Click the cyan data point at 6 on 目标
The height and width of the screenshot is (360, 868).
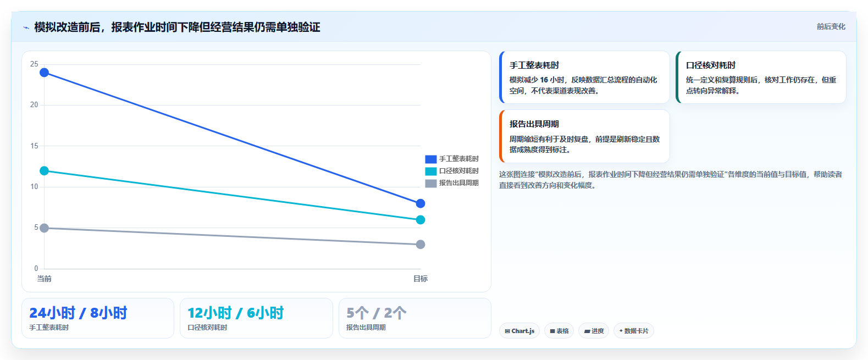[x=421, y=220]
